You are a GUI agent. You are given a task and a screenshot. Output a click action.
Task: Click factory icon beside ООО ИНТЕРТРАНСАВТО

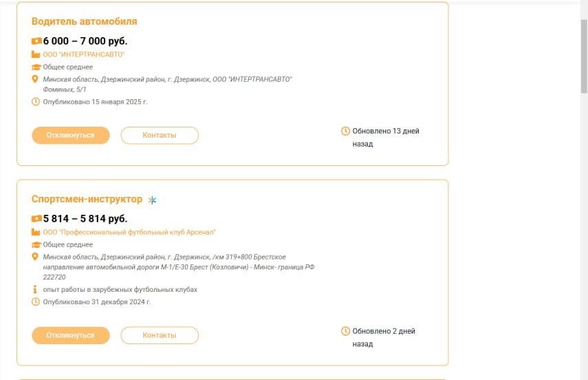coord(36,54)
